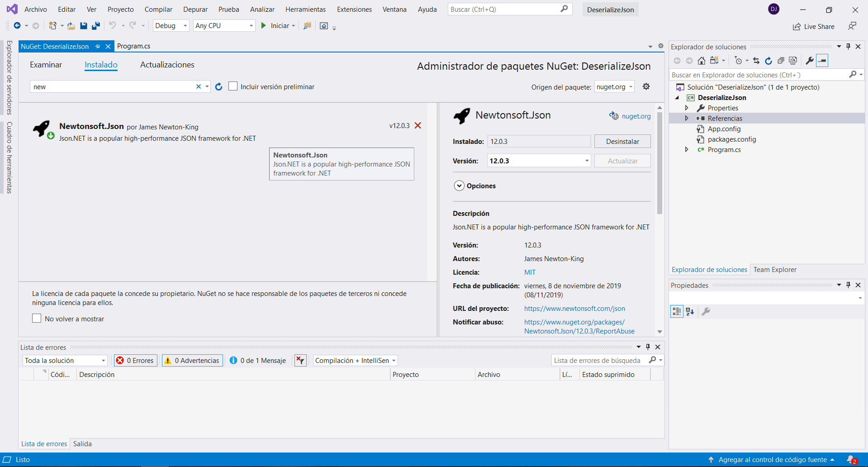Click the Desinstalar button
868x467 pixels.
622,141
